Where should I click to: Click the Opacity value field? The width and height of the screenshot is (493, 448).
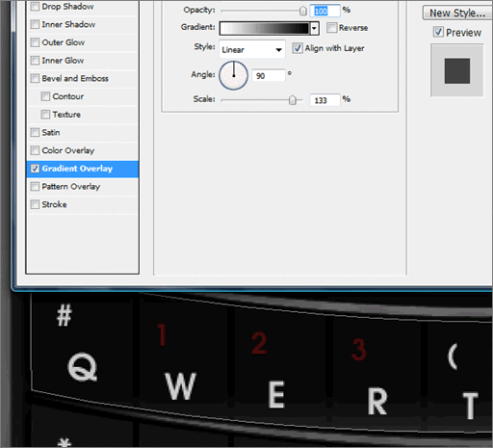[324, 11]
